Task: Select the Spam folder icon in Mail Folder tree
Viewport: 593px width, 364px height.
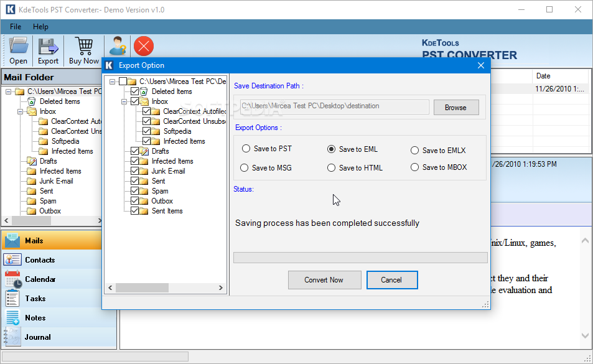Action: click(x=32, y=201)
